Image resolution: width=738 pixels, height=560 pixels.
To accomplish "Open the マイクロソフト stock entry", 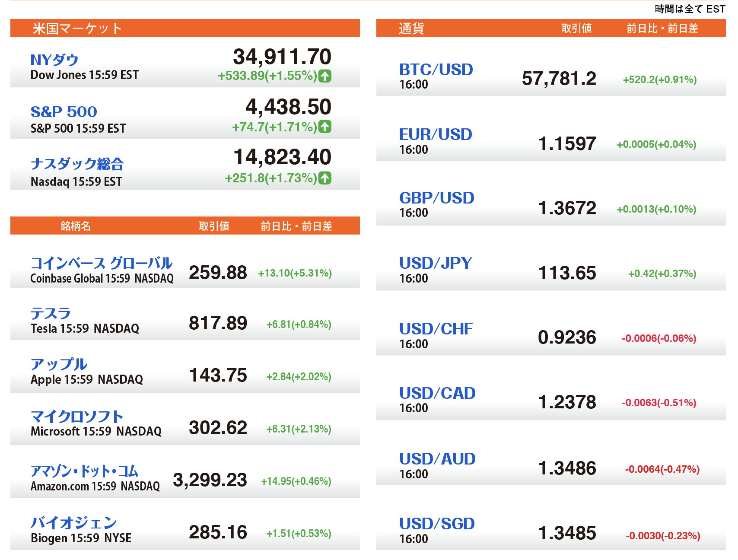I will pos(77,417).
